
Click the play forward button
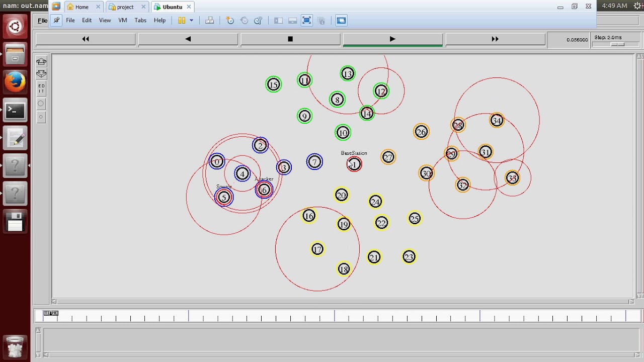[x=392, y=39]
